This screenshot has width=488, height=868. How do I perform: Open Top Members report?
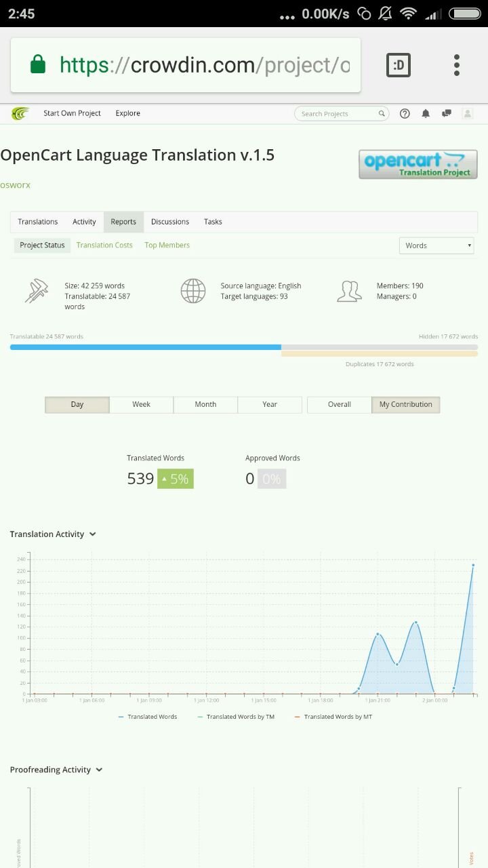(x=167, y=245)
